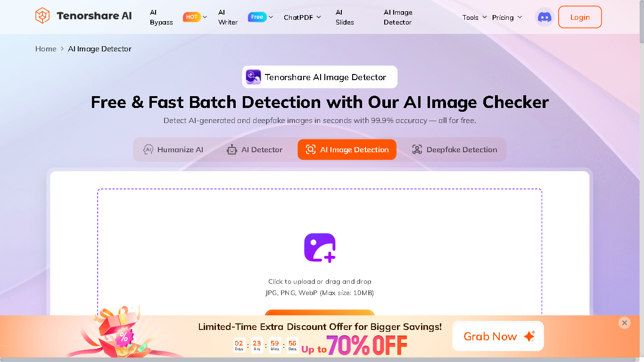Open the ChatPDF dropdown menu
644x362 pixels.
point(302,17)
